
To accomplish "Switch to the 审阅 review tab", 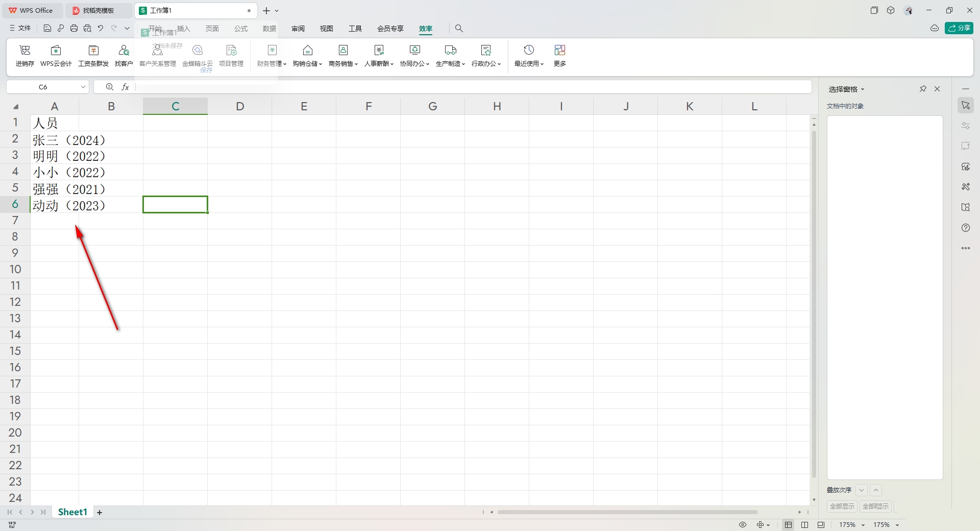I will point(298,29).
